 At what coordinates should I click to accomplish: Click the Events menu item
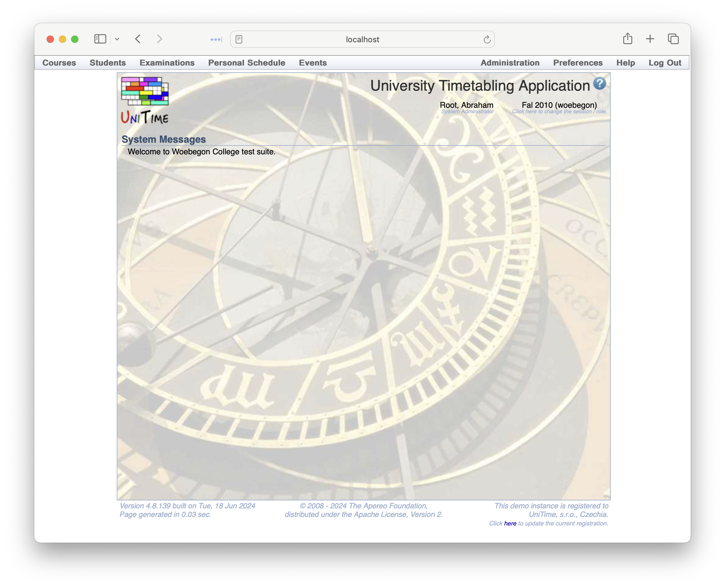pyautogui.click(x=313, y=62)
